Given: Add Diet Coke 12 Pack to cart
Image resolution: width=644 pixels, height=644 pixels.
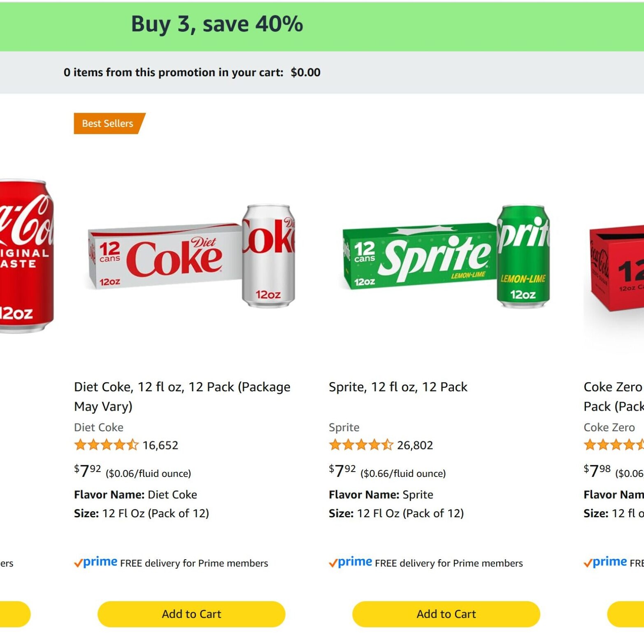Looking at the screenshot, I should click(191, 614).
